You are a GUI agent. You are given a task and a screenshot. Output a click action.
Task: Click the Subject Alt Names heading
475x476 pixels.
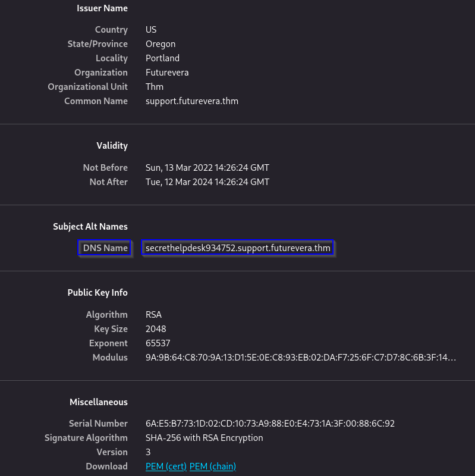tap(90, 227)
